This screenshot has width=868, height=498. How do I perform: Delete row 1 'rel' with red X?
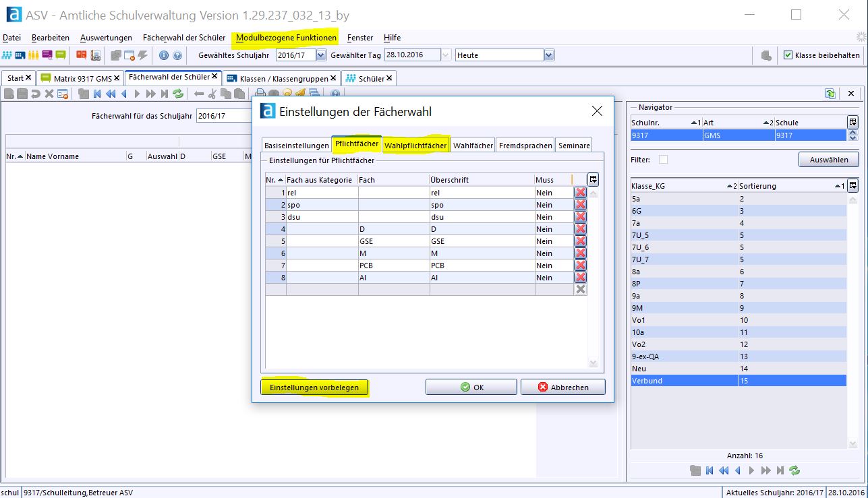580,193
